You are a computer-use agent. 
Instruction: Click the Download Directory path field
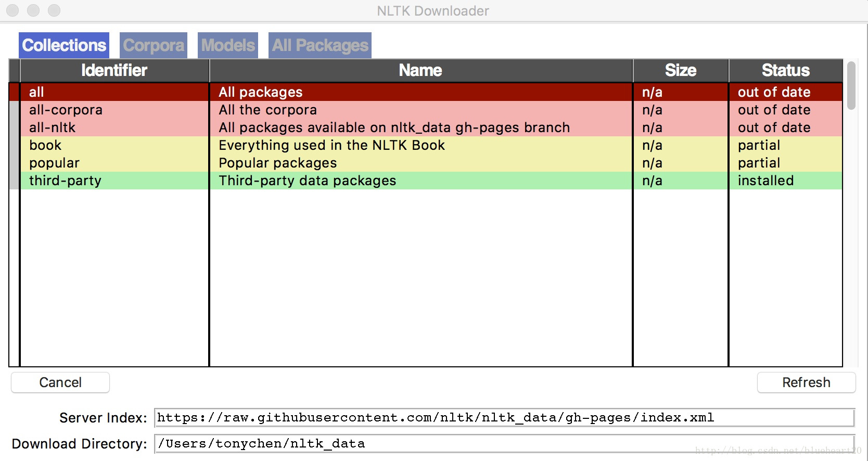504,443
